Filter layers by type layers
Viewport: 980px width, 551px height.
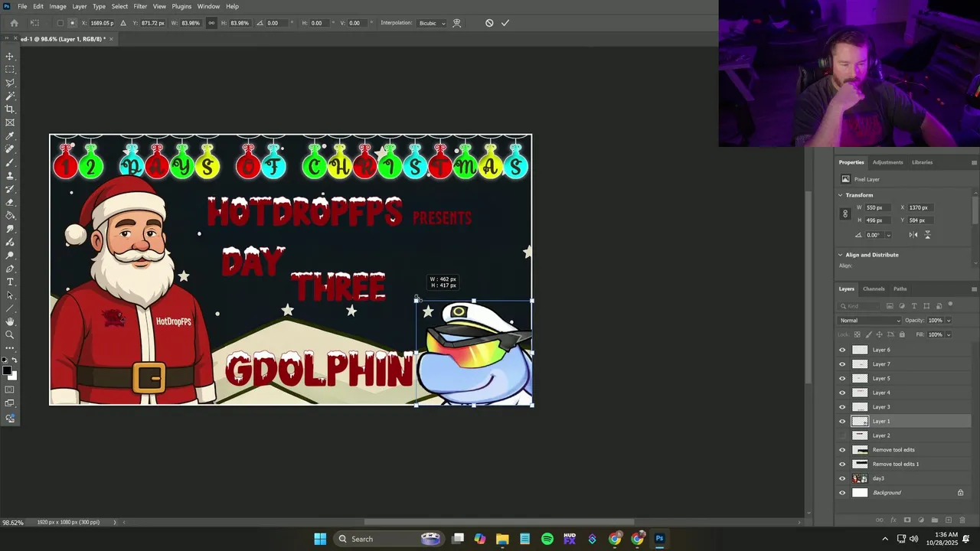point(914,306)
